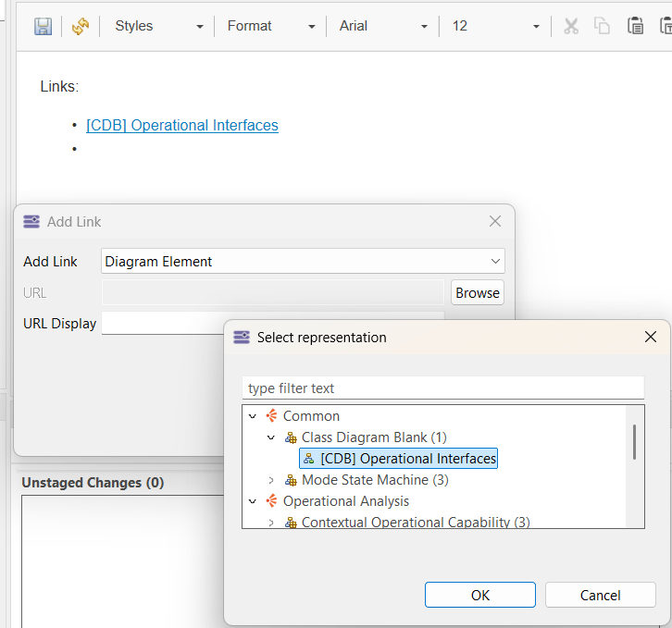Click the Copy icon in toolbar
672x628 pixels.
coord(603,26)
